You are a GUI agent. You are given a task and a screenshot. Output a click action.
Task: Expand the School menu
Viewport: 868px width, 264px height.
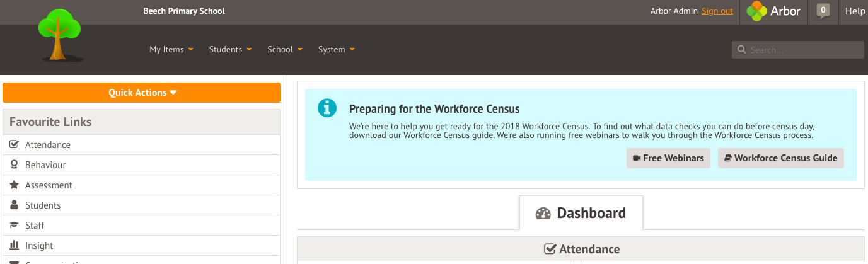coord(285,49)
